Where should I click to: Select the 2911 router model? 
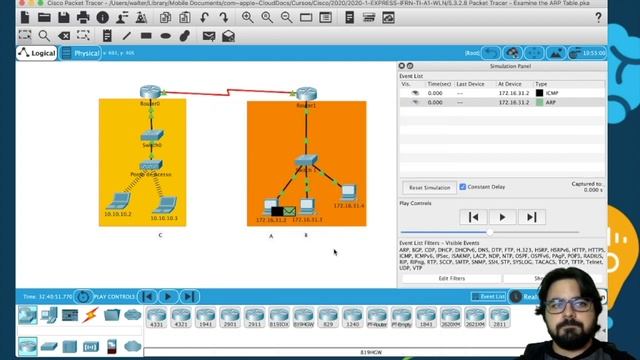pos(254,318)
